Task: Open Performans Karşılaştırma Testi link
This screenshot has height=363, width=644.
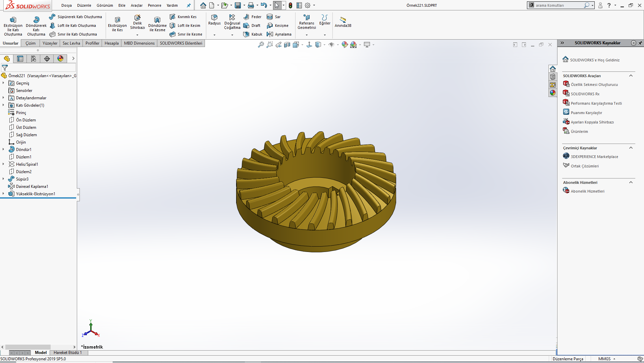Action: tap(596, 103)
